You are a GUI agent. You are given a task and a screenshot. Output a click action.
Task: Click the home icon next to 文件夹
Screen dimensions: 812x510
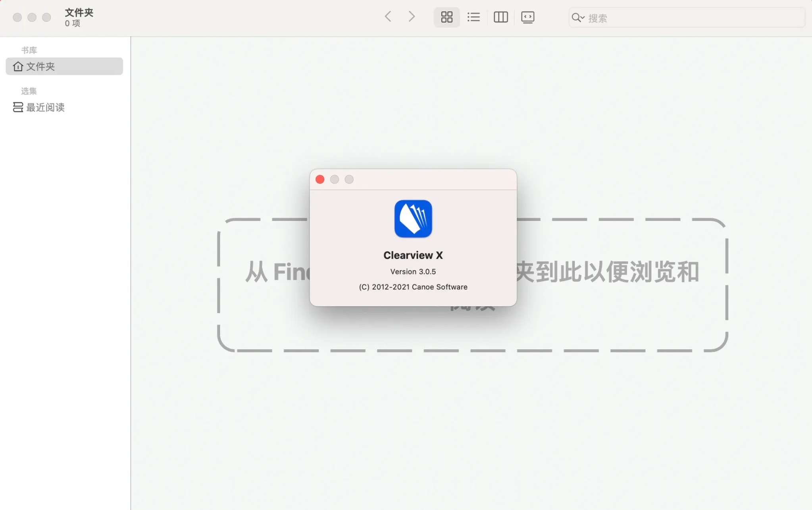coord(18,66)
